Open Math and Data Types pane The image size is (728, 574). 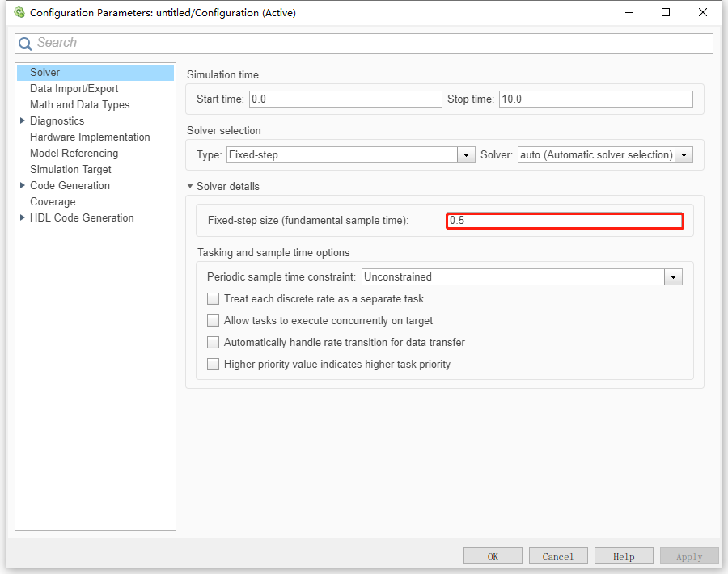tap(79, 105)
